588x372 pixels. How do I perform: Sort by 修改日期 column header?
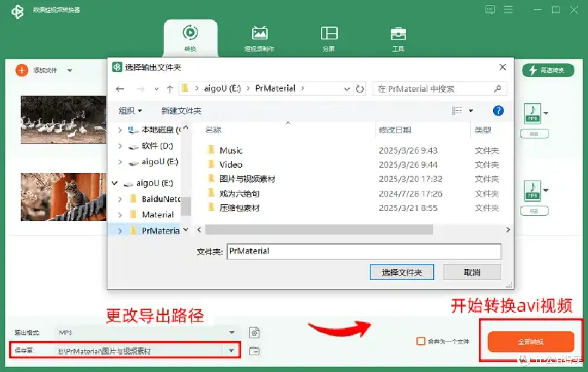pos(395,130)
